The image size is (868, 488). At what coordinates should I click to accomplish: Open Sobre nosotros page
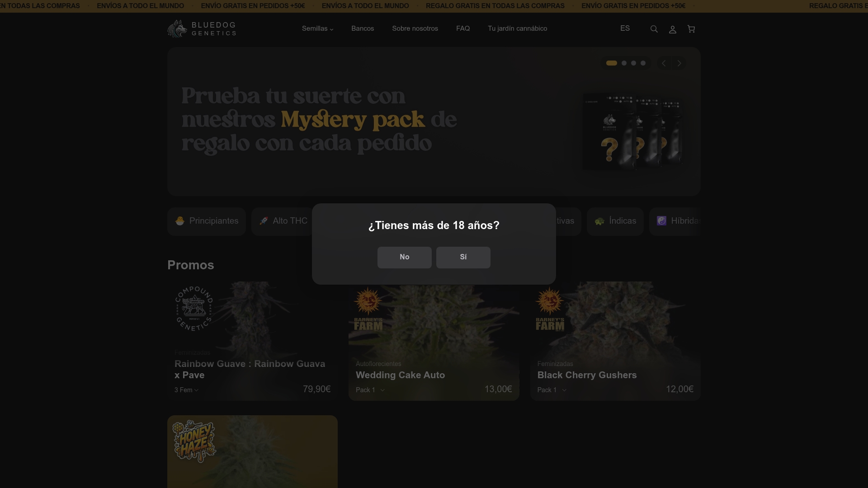click(415, 29)
